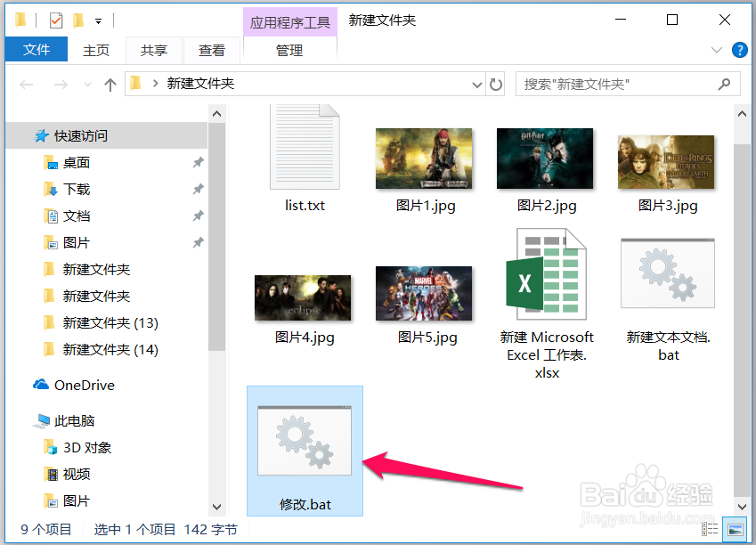This screenshot has height=545, width=756.
Task: Click the New Folder icon in quick access toolbar
Action: point(78,20)
